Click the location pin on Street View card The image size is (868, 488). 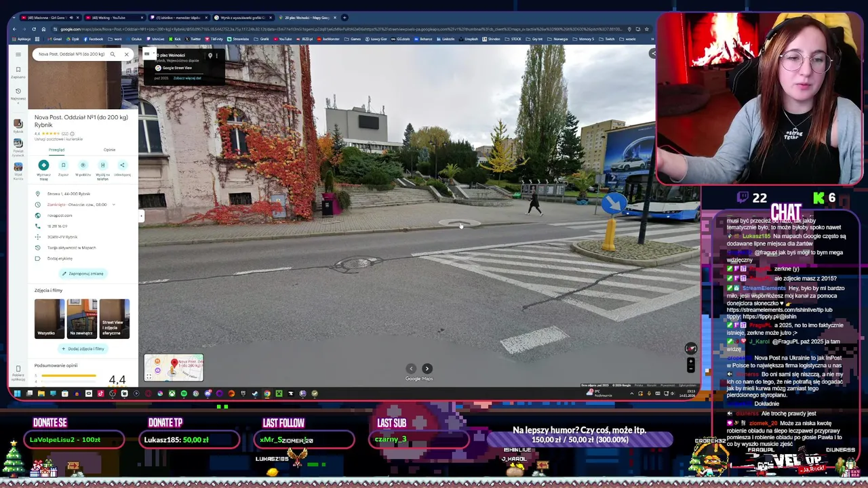pyautogui.click(x=210, y=56)
